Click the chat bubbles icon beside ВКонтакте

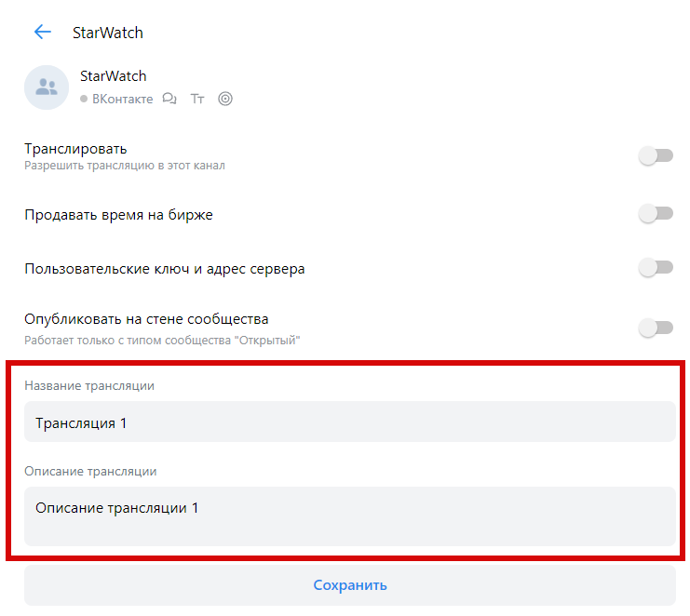point(169,99)
